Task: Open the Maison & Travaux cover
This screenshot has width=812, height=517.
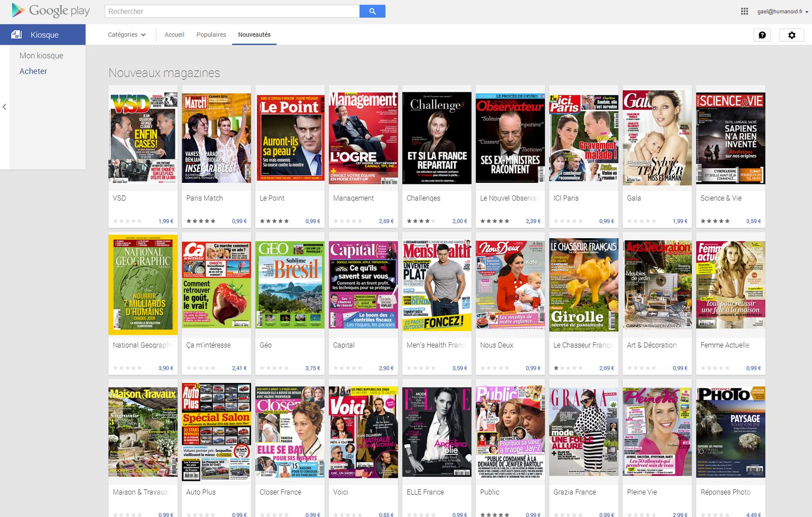Action: 143,432
